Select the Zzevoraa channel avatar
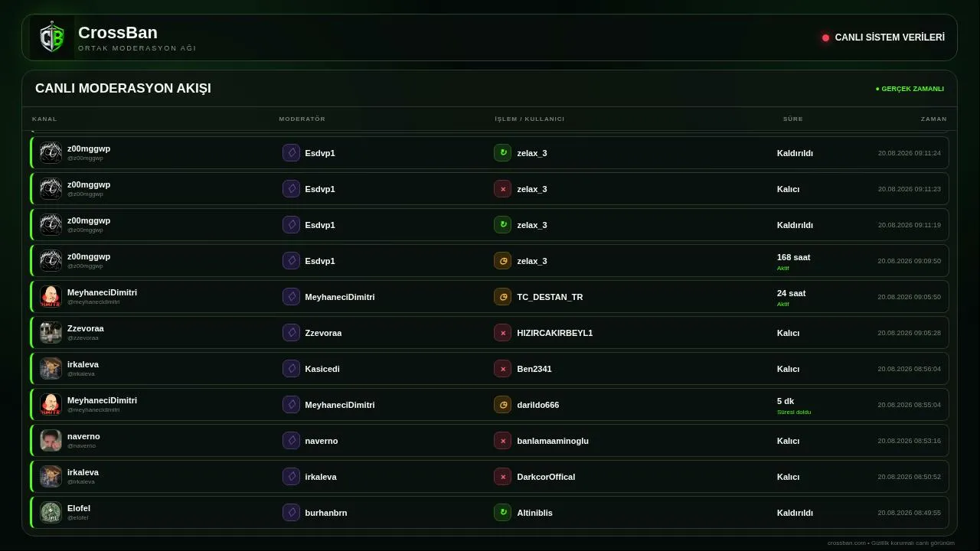The image size is (980, 551). coord(51,333)
